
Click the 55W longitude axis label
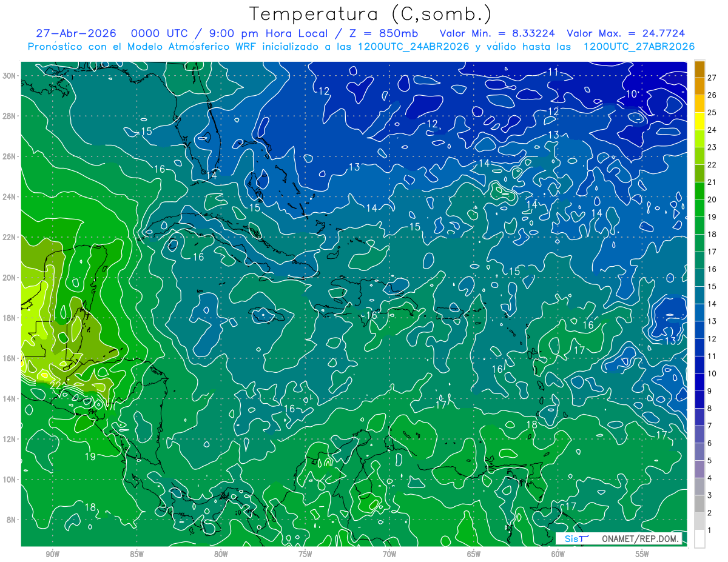642,554
